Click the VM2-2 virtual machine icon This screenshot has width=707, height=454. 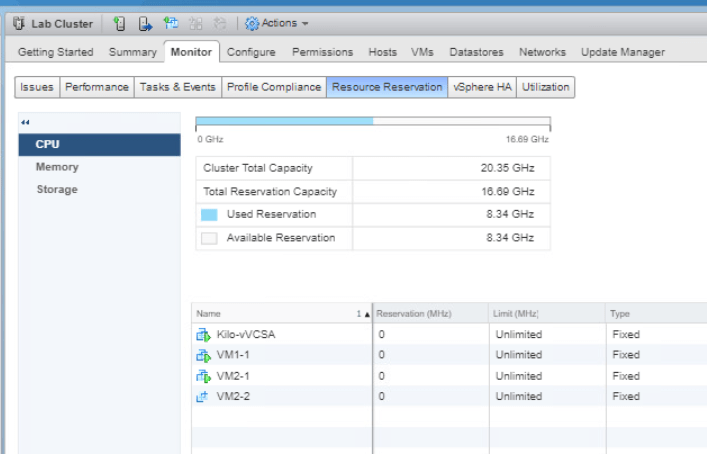coord(202,397)
